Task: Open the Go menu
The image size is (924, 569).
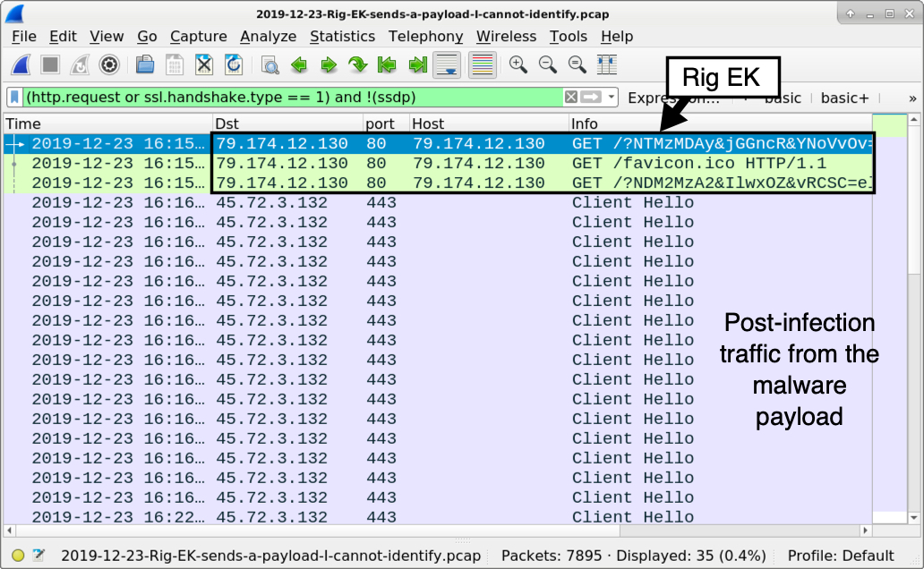Action: (147, 37)
